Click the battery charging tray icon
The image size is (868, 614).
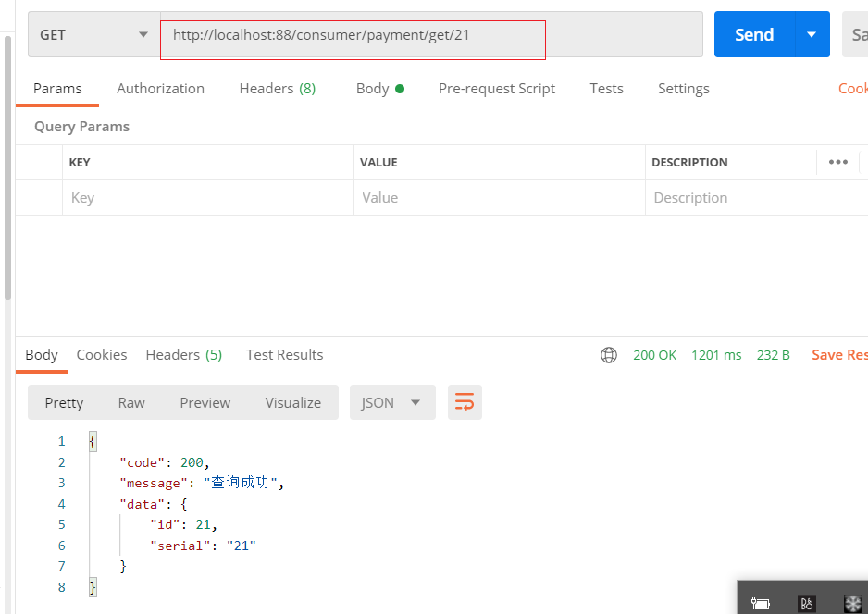coord(760,603)
